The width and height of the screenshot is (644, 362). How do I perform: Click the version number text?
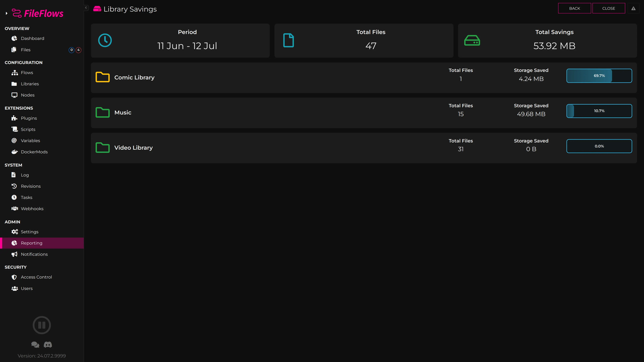(42, 356)
